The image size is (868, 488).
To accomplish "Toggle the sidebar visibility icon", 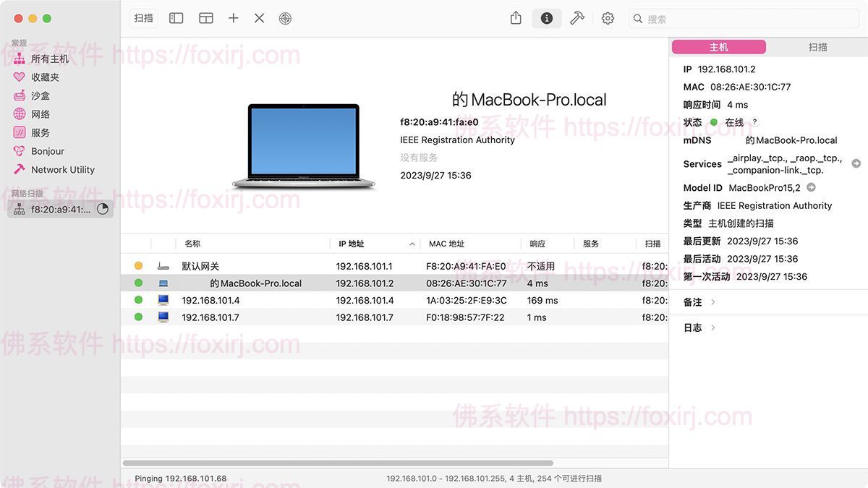I will click(x=176, y=17).
